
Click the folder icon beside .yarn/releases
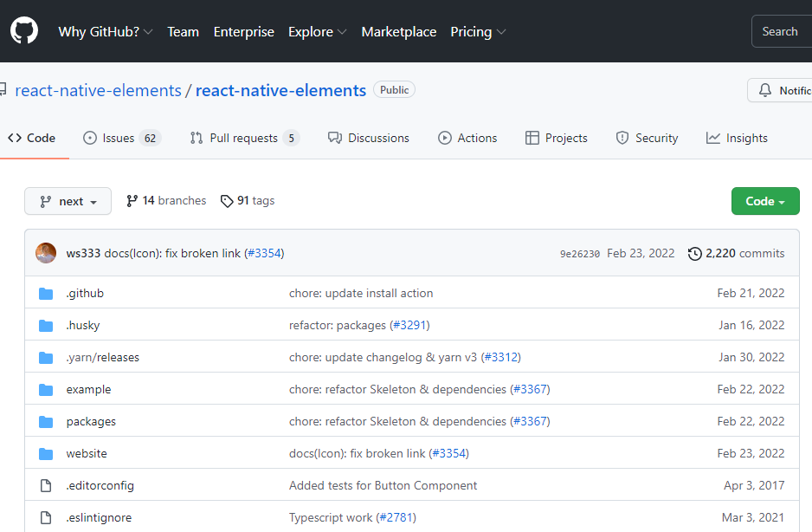coord(46,358)
